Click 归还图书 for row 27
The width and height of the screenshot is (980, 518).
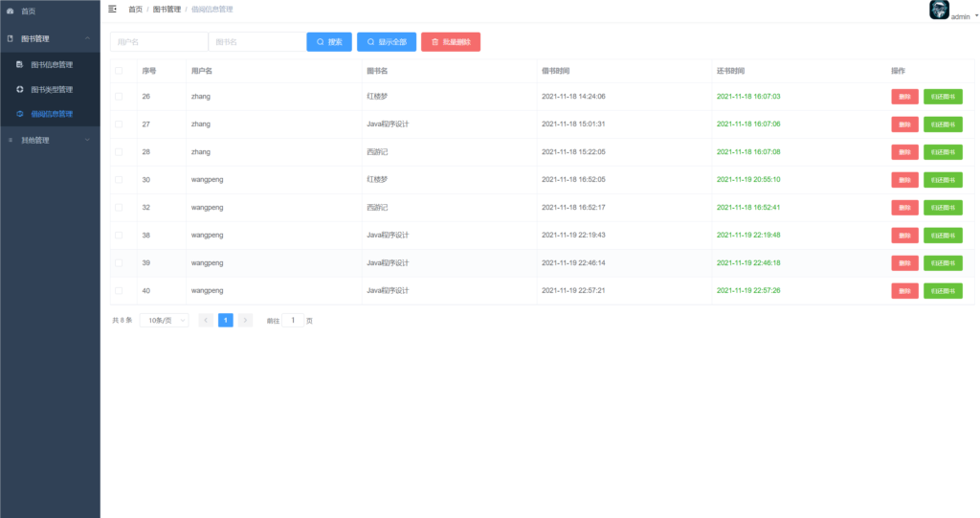tap(943, 124)
